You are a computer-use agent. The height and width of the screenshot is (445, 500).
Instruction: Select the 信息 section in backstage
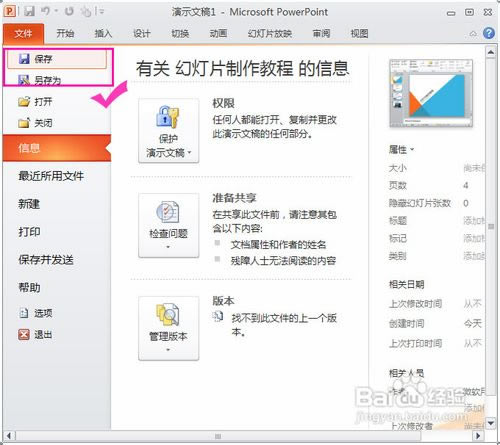click(x=57, y=148)
